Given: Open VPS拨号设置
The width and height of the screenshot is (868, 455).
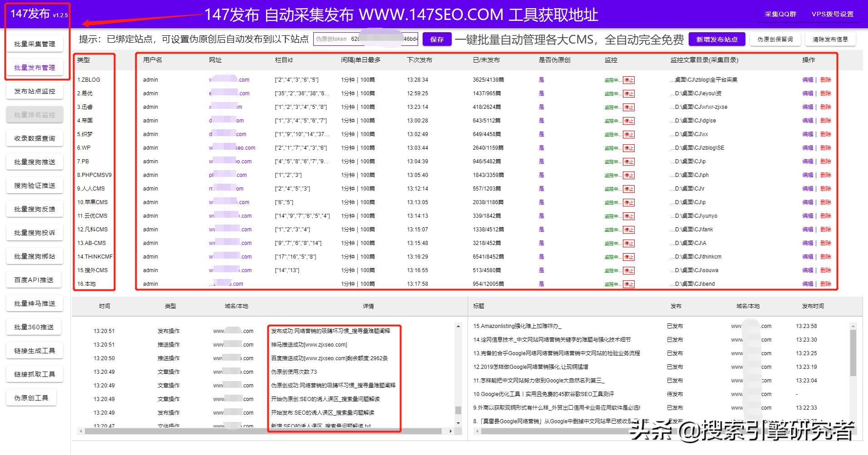Looking at the screenshot, I should (833, 14).
